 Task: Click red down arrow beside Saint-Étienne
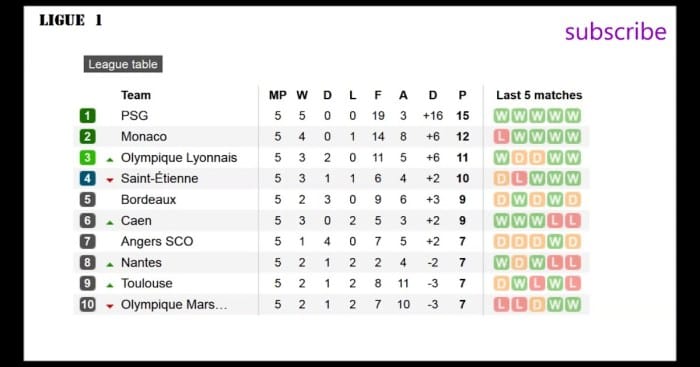[110, 180]
